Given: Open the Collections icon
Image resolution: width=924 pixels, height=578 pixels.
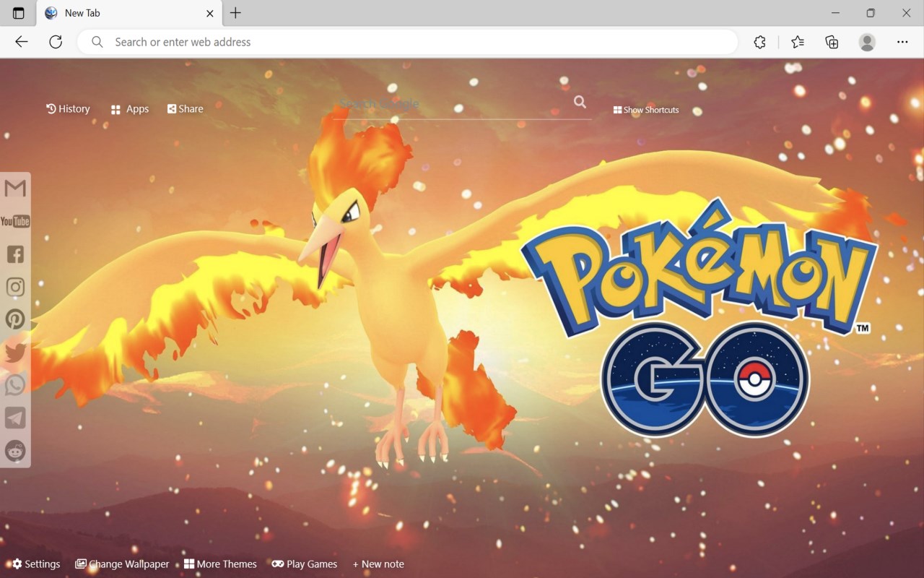Looking at the screenshot, I should 832,42.
